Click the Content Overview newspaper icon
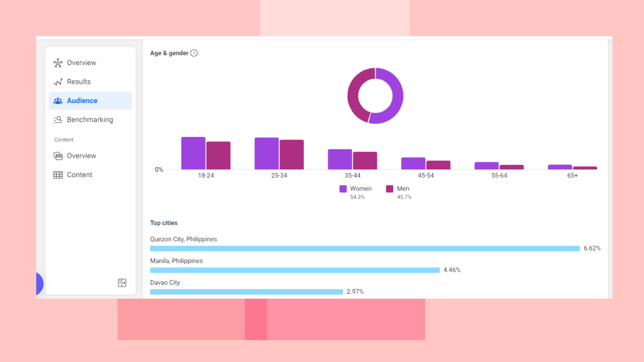This screenshot has height=362, width=644. (x=58, y=156)
